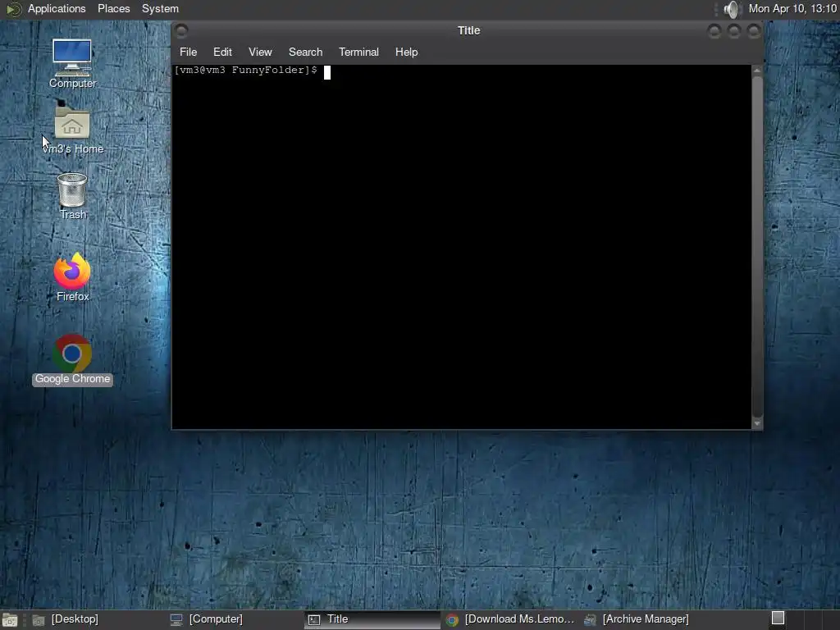840x630 pixels.
Task: Select the Title terminal taskbar button
Action: coord(372,619)
